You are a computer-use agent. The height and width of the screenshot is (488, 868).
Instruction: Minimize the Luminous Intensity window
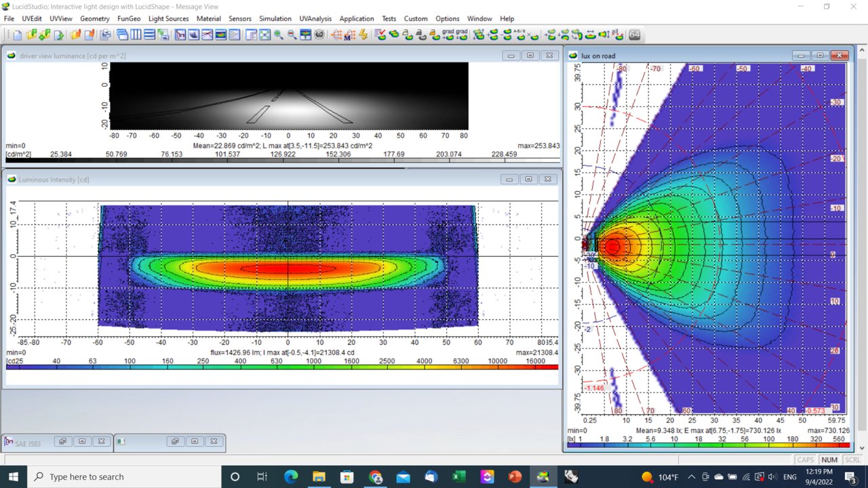(509, 179)
